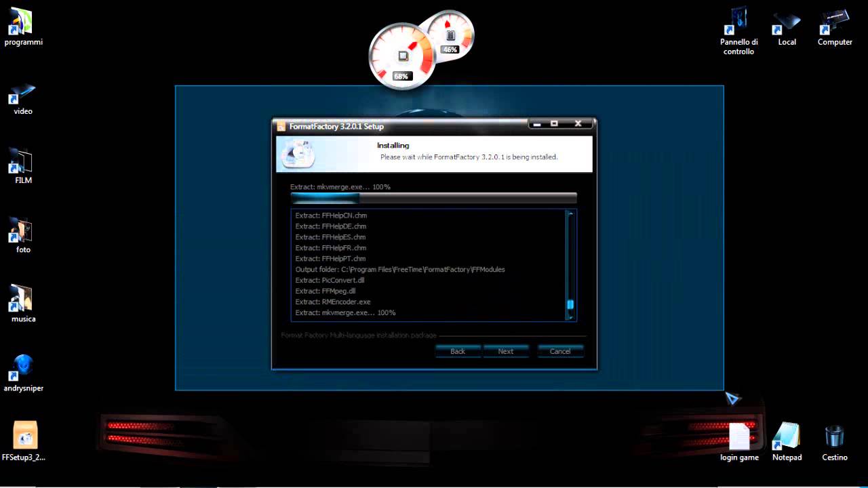Select log line 'Extract: FFHelpES.chm'
868x488 pixels.
pos(331,237)
